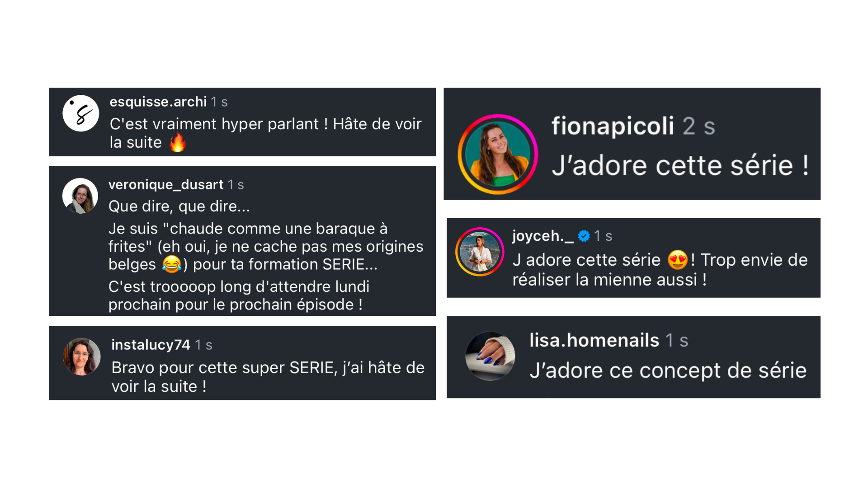Select the instalucy74 username

[151, 345]
